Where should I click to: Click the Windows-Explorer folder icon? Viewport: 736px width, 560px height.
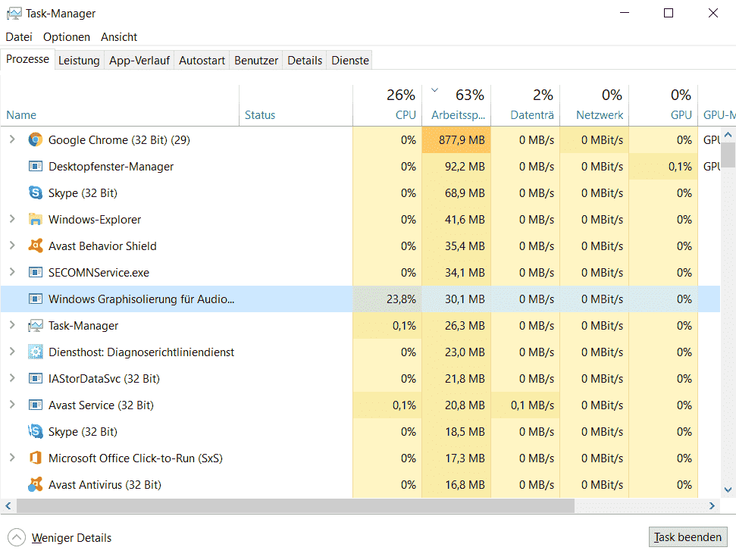(35, 219)
